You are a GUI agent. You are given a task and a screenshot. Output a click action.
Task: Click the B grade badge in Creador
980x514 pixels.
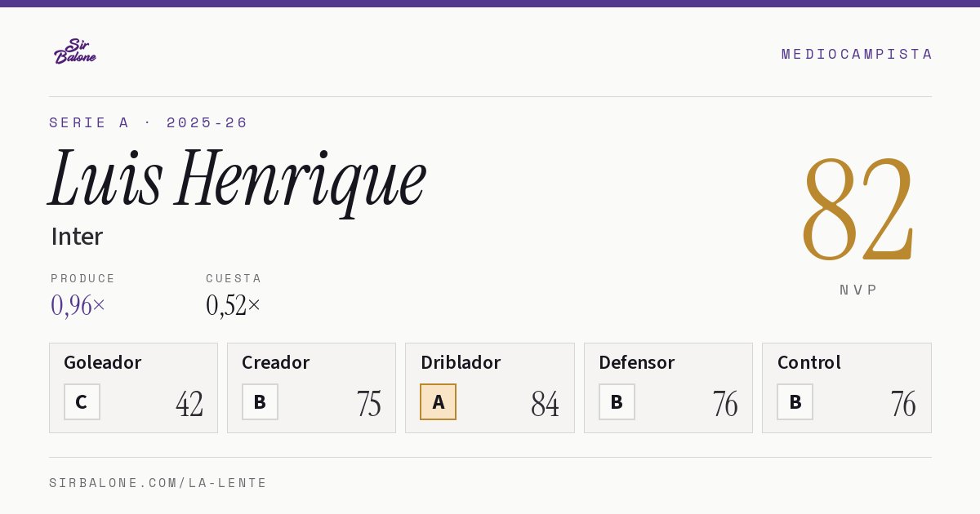260,401
